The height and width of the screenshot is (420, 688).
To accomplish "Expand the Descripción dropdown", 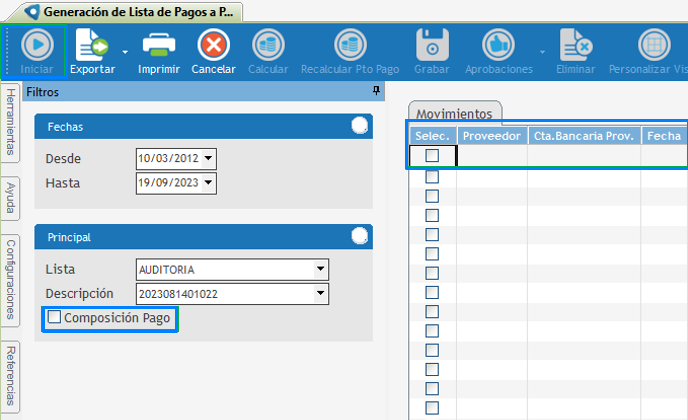I will pyautogui.click(x=320, y=293).
